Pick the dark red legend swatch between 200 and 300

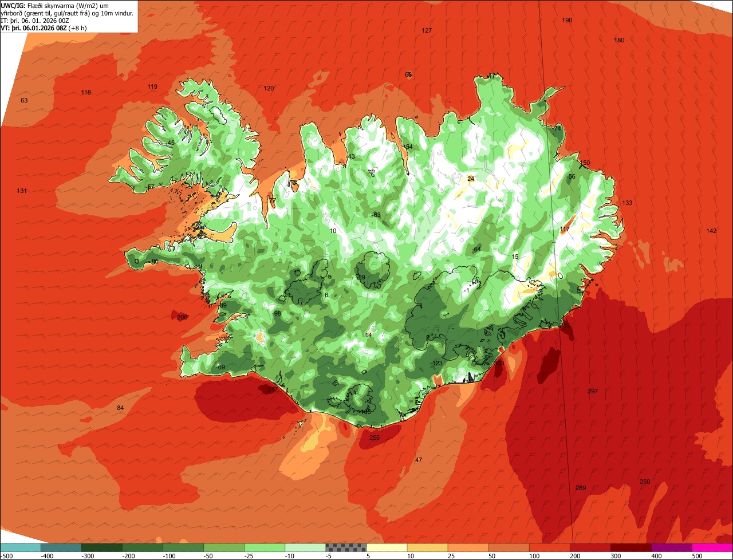click(590, 547)
